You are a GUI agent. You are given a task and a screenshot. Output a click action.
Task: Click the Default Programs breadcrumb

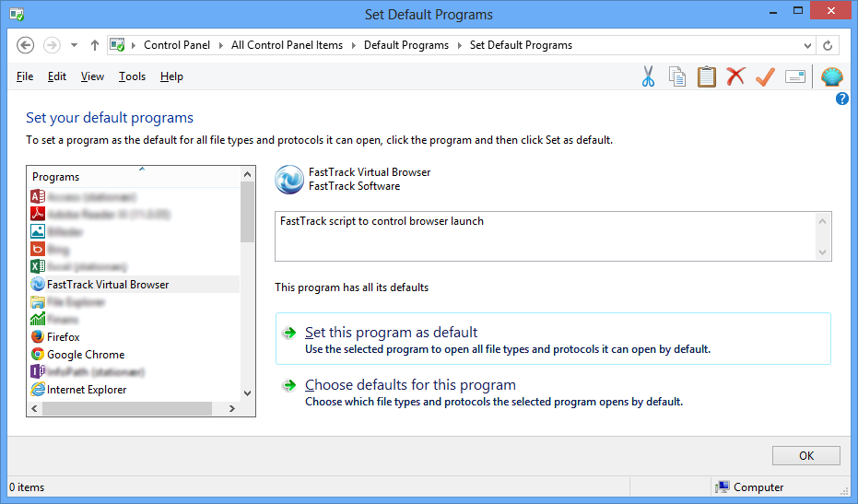(x=406, y=45)
